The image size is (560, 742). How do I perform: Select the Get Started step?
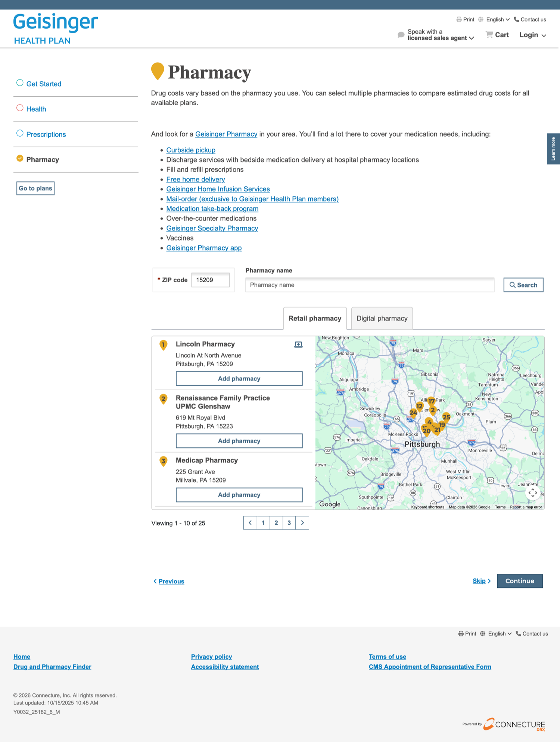(x=44, y=84)
